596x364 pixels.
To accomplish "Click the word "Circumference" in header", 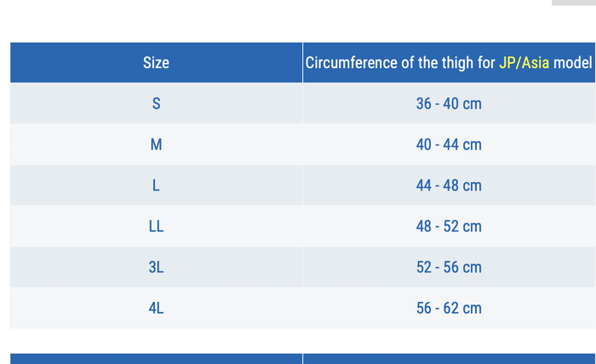I will pos(351,63).
